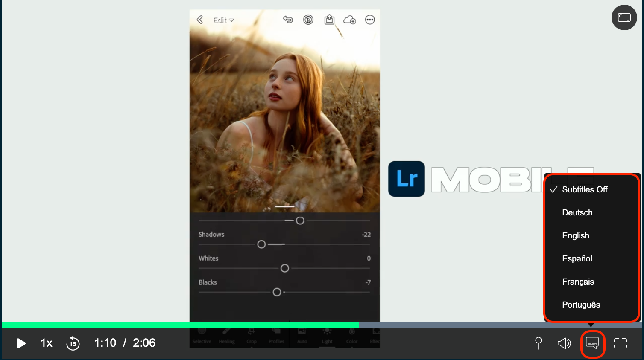
Task: Open the Edit dropdown in Lightroom
Action: (223, 20)
